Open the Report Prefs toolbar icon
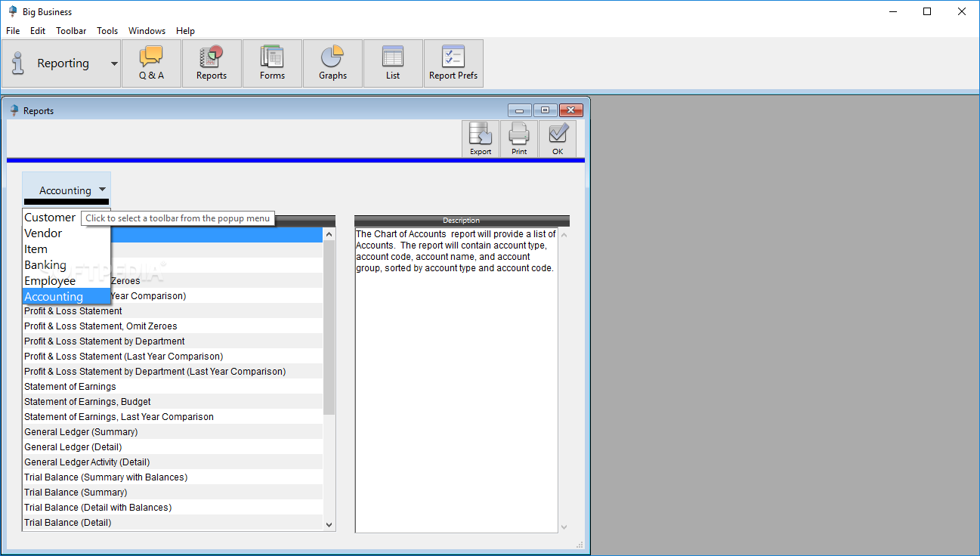980x556 pixels. click(453, 63)
